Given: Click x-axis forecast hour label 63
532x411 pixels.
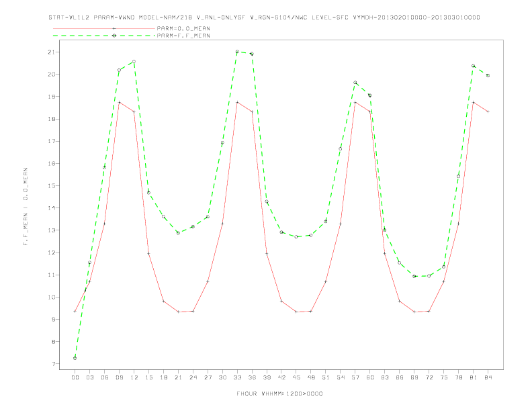Looking at the screenshot, I should coord(385,377).
